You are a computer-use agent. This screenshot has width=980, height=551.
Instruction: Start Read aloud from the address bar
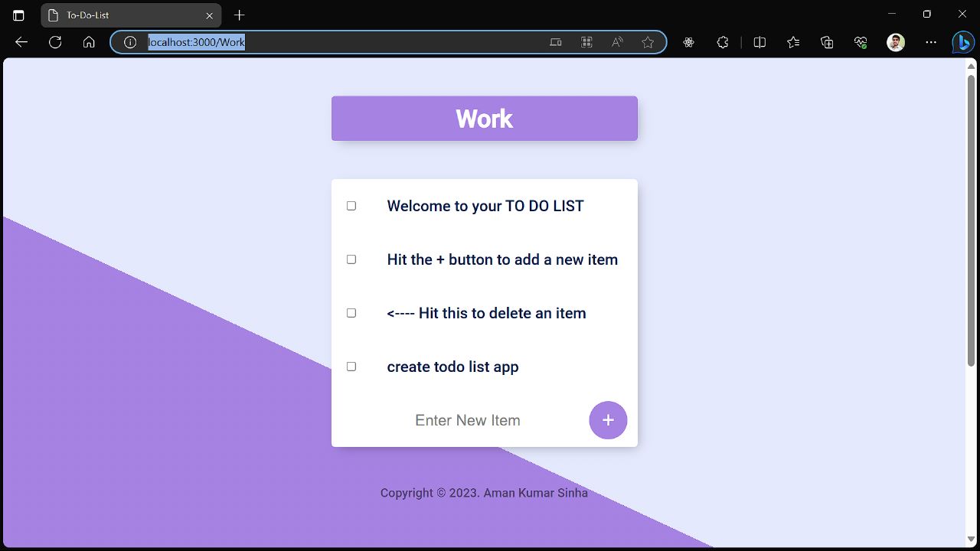(x=616, y=42)
